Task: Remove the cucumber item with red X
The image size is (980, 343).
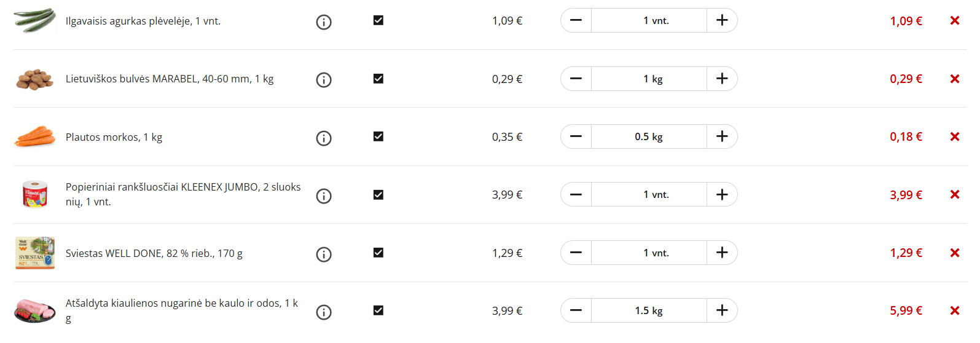Action: point(954,21)
